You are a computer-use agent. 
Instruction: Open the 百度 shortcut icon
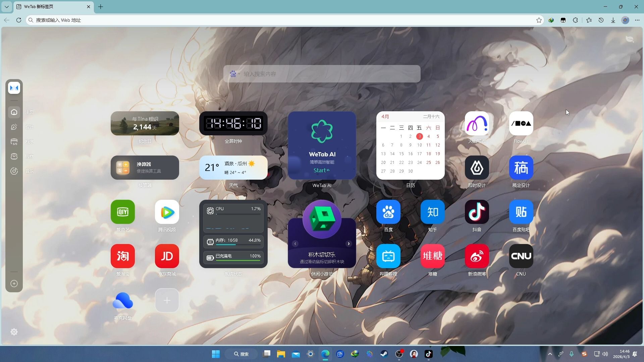pos(388,212)
